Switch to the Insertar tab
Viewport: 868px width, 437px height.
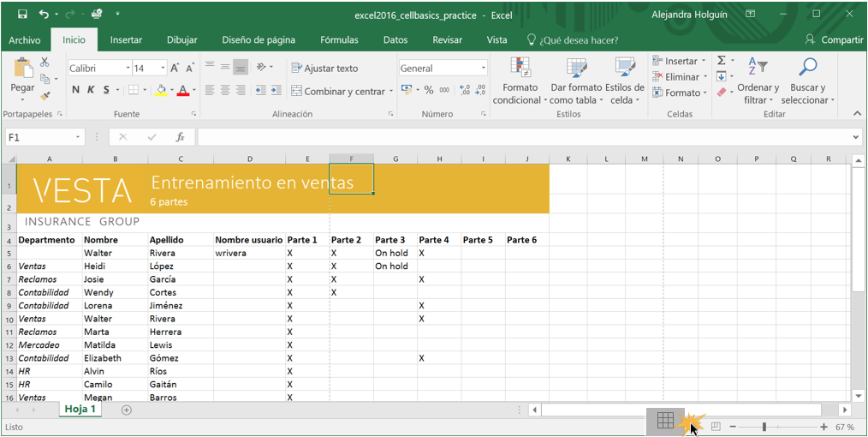(x=126, y=39)
